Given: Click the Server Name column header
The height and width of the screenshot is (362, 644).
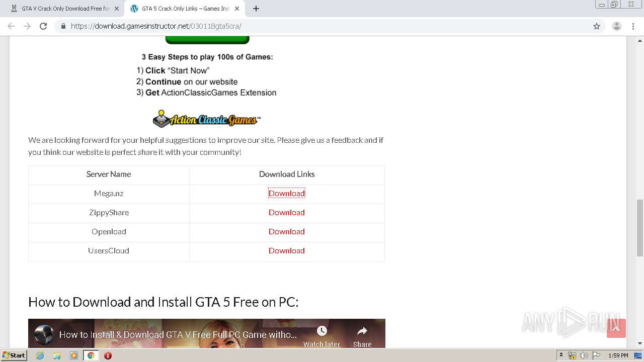Looking at the screenshot, I should (109, 174).
